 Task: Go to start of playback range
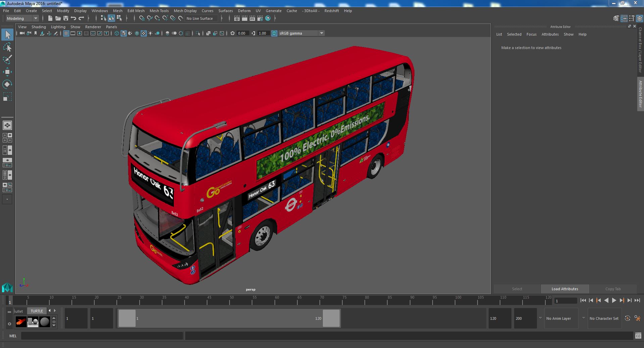pyautogui.click(x=583, y=301)
